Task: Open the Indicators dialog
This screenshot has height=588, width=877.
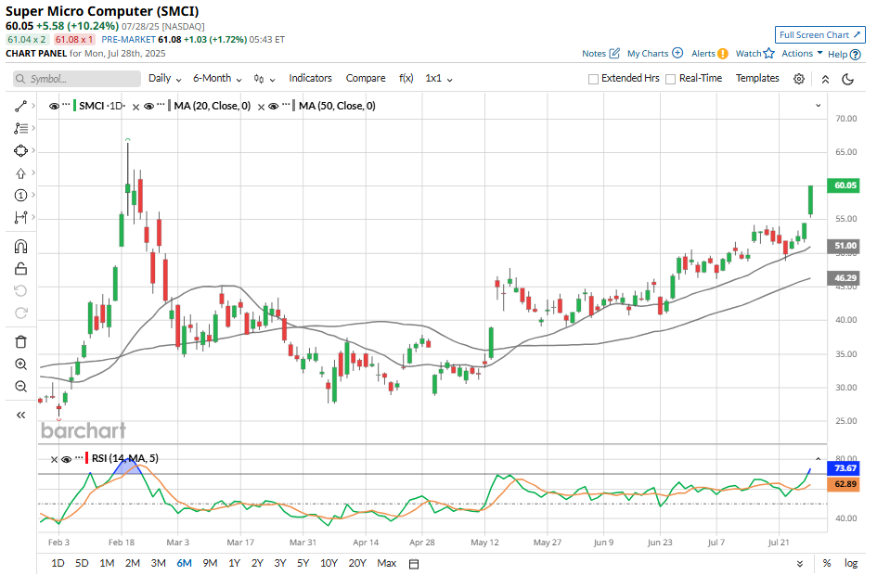Action: coord(310,78)
